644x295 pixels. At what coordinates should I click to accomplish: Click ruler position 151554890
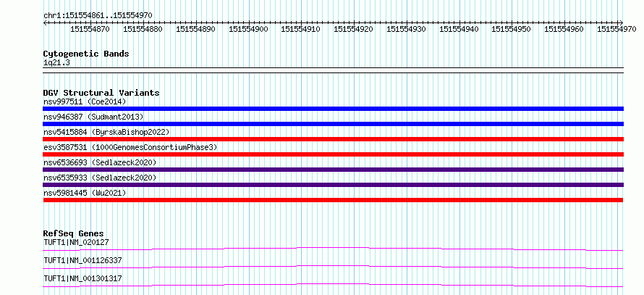(x=195, y=29)
